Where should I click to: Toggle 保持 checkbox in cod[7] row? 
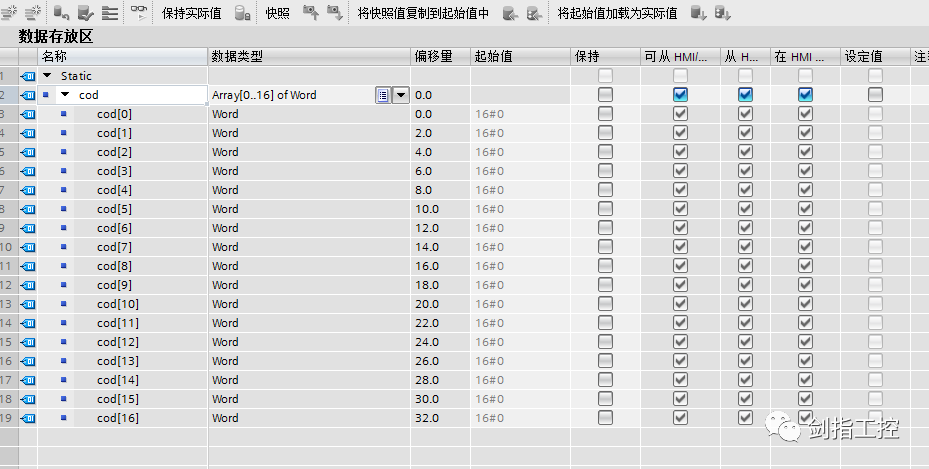click(605, 247)
